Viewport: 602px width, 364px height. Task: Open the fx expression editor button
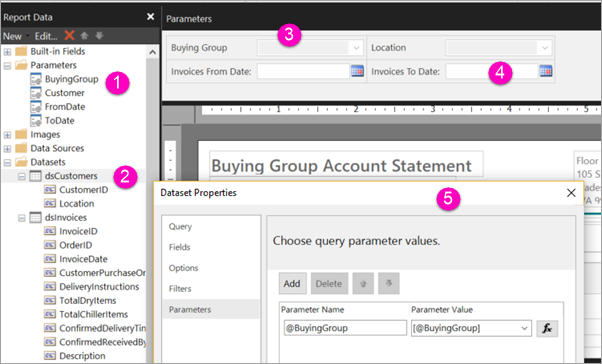[547, 328]
